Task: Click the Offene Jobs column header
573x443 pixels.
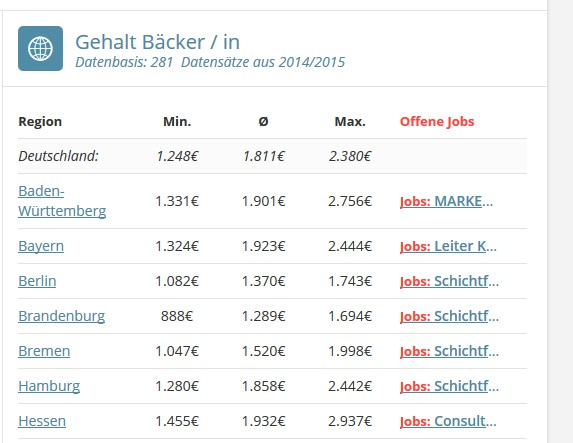Action: [x=437, y=121]
